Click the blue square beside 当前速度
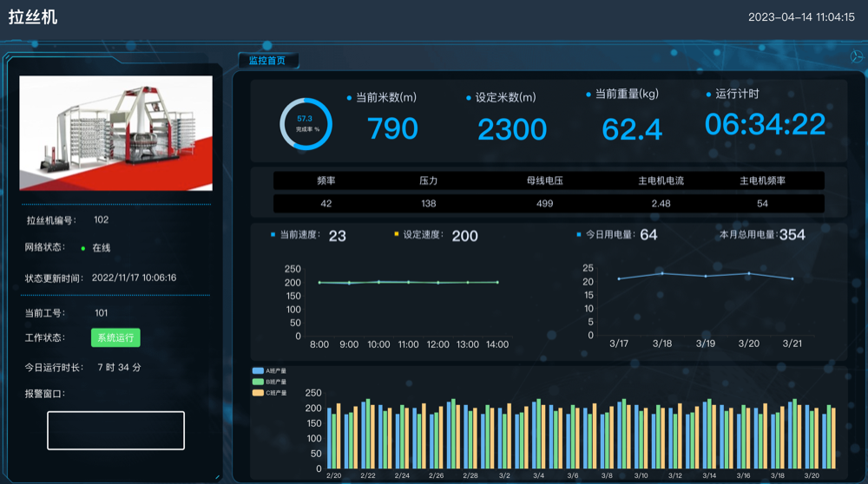The width and height of the screenshot is (868, 484). [x=273, y=235]
